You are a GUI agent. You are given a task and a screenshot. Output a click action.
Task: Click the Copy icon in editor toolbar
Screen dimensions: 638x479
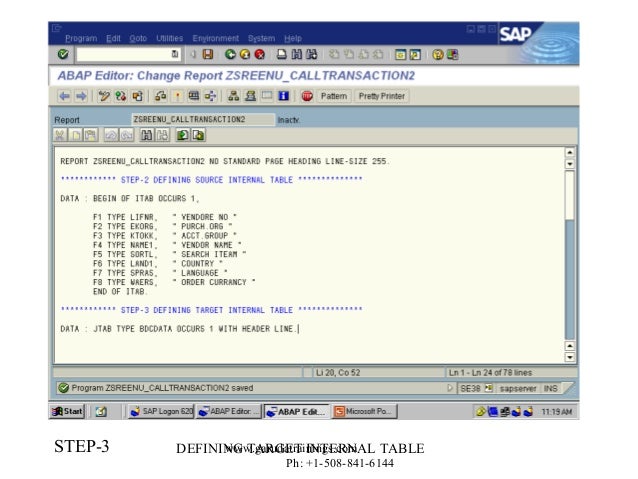pos(75,135)
